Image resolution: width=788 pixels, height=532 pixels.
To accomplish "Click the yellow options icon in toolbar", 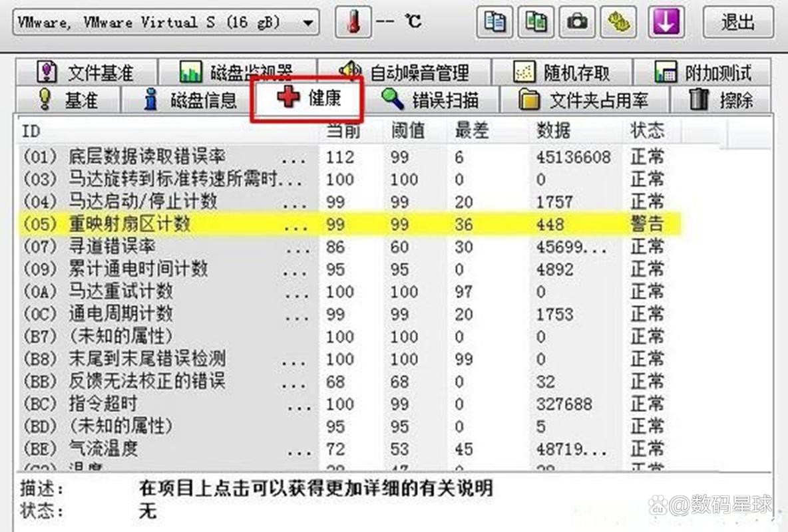I will pyautogui.click(x=618, y=22).
